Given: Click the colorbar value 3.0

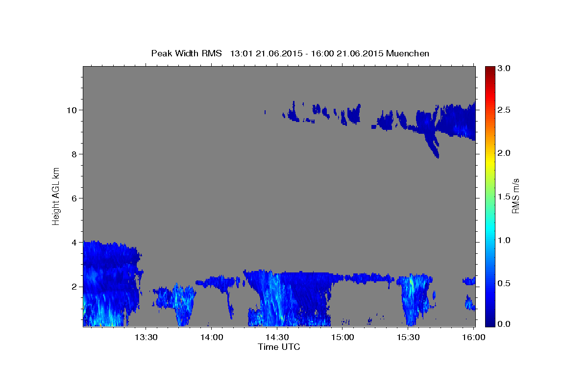Looking at the screenshot, I should click(x=504, y=68).
